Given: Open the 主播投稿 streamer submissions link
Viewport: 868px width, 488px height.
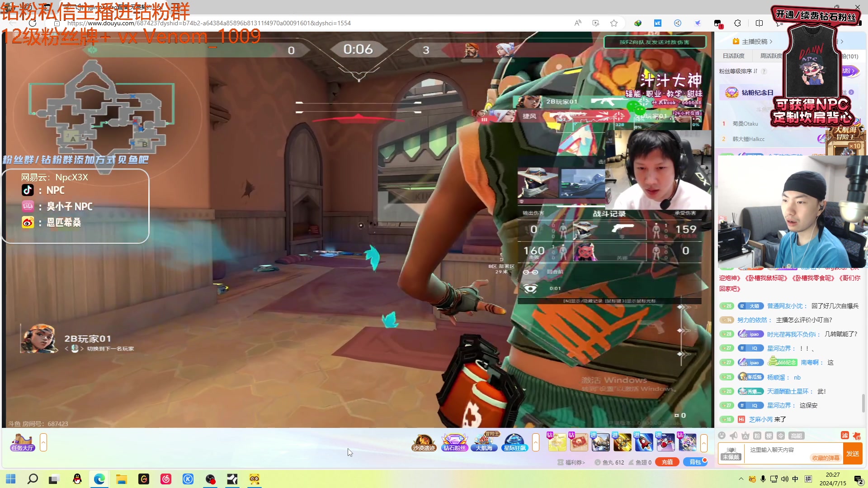Looking at the screenshot, I should point(753,42).
